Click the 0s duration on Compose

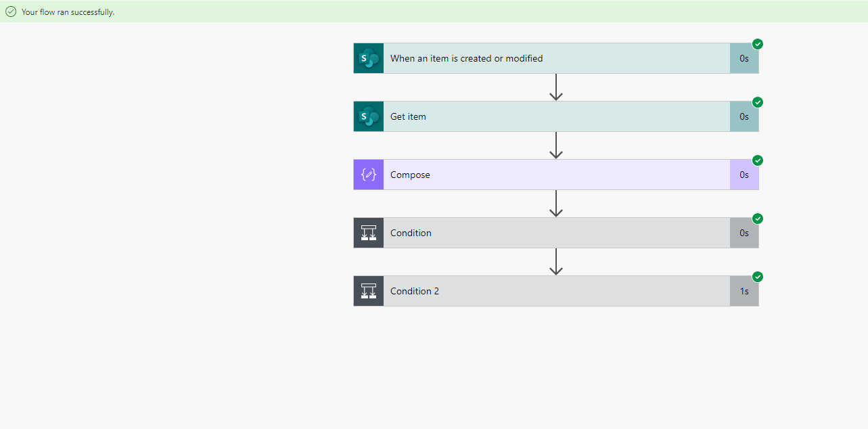pyautogui.click(x=744, y=175)
